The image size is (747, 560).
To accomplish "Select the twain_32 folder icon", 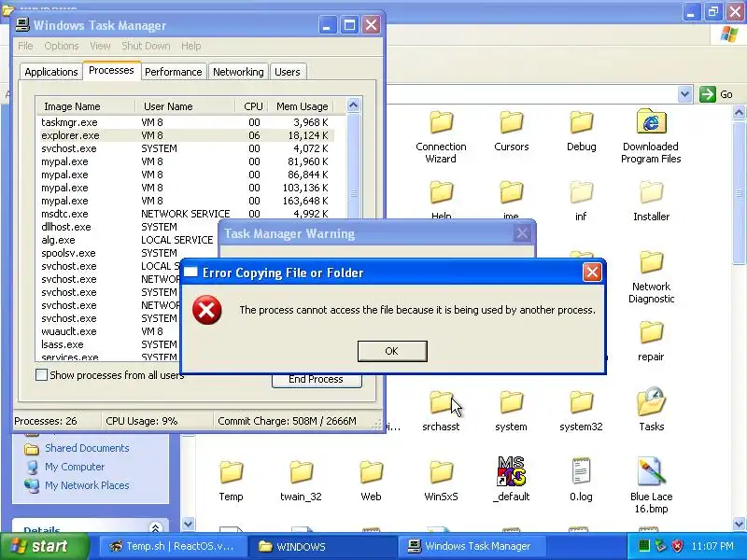I will (x=301, y=472).
